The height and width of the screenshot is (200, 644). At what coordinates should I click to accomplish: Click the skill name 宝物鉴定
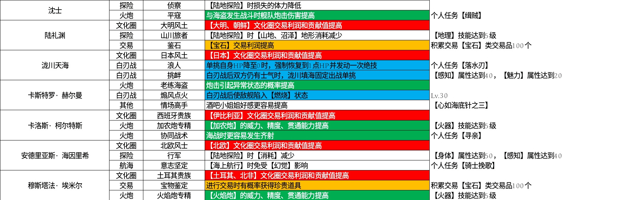pyautogui.click(x=174, y=185)
